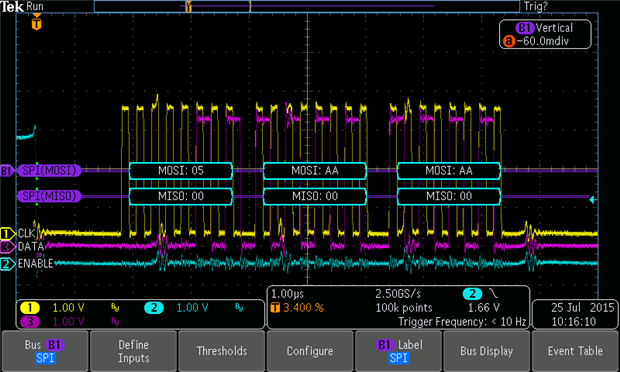The height and width of the screenshot is (372, 620).
Task: Click the 1.00 V value for channel 2
Action: [x=192, y=308]
